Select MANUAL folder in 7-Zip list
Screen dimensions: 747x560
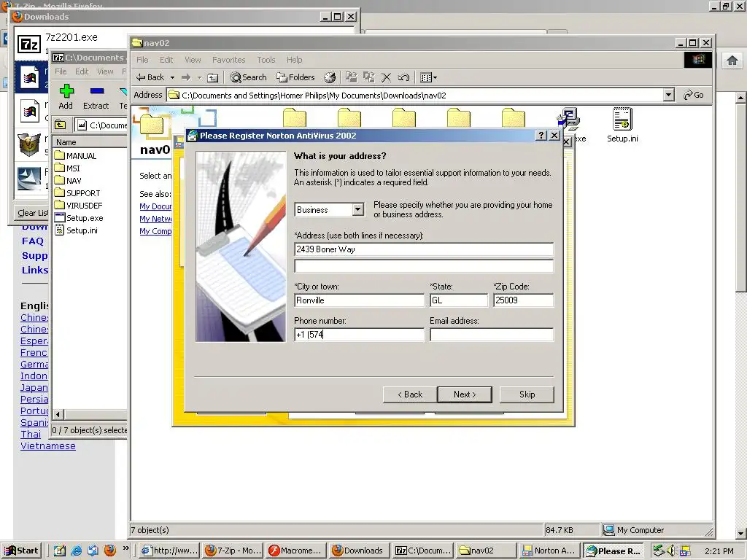pyautogui.click(x=75, y=156)
